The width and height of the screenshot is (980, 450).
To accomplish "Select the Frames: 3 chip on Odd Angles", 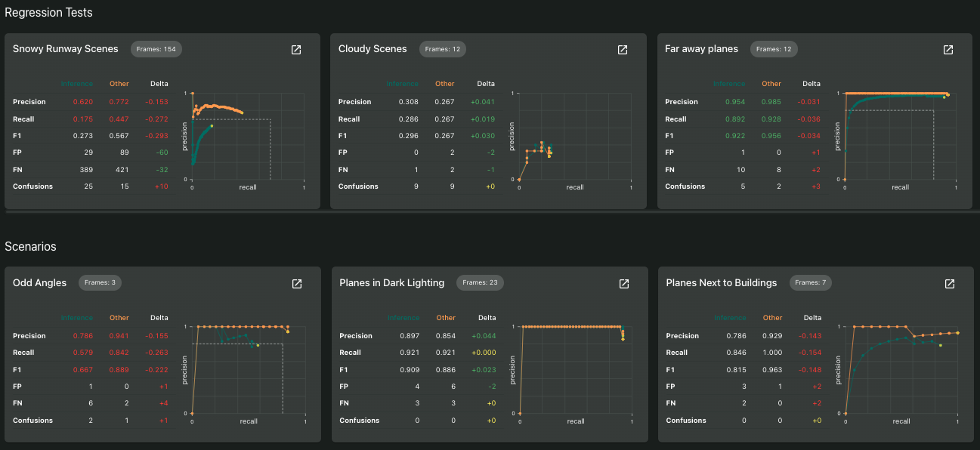I will click(100, 283).
